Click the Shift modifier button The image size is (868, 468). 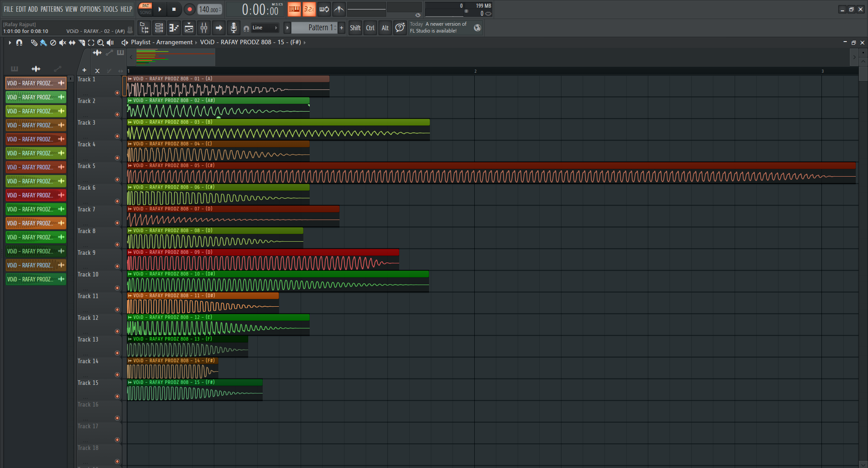click(355, 28)
